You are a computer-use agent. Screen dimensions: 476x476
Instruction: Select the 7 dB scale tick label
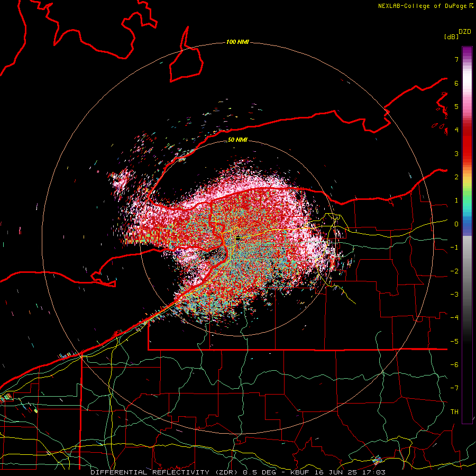point(456,59)
